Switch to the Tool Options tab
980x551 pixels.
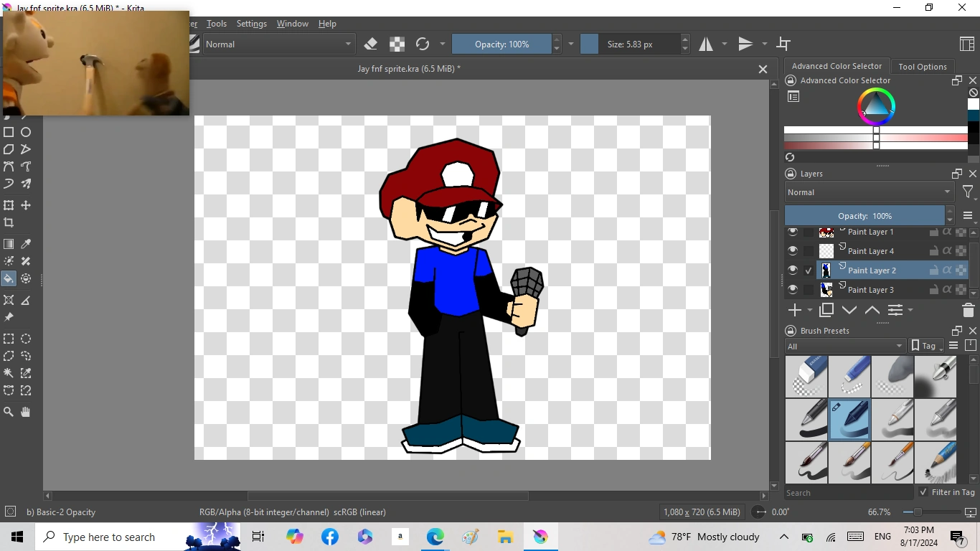click(x=923, y=66)
